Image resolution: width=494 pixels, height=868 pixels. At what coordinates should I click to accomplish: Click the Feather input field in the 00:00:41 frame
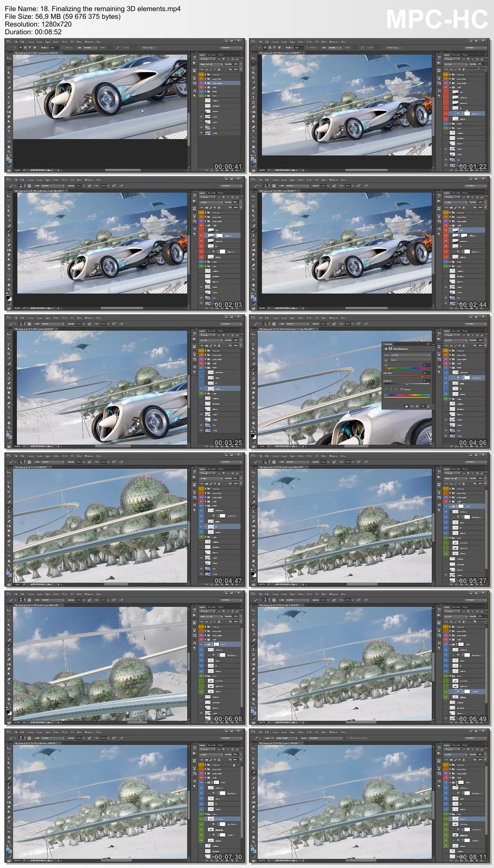pos(55,47)
